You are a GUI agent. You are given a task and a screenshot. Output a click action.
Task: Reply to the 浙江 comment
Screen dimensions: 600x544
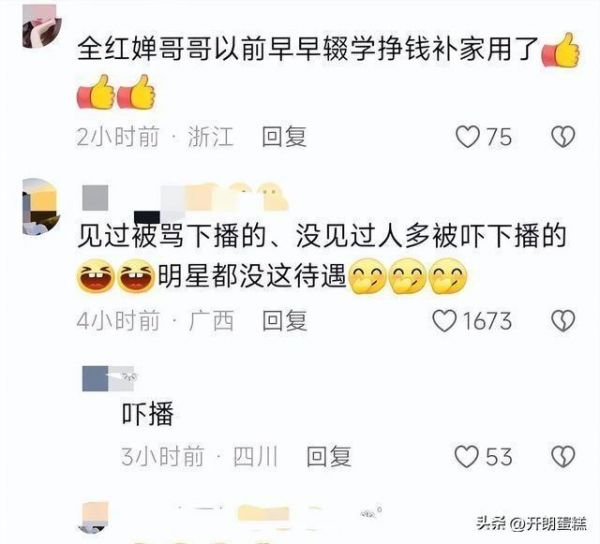point(284,137)
